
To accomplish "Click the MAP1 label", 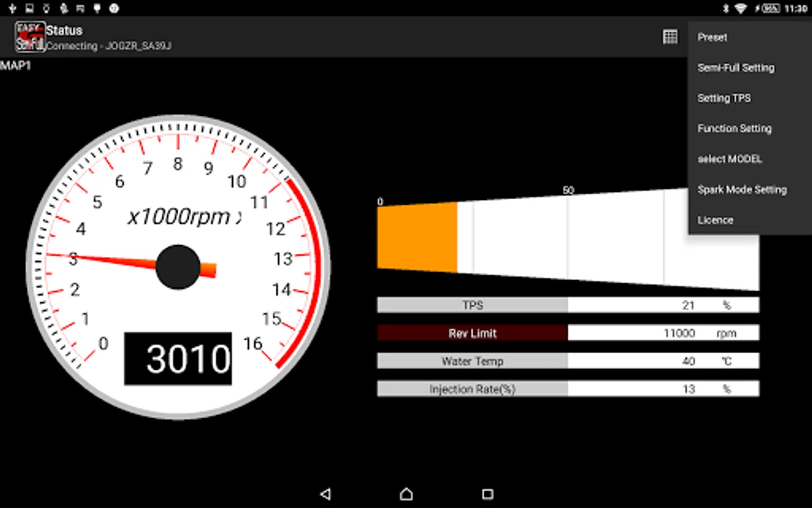I will [x=15, y=65].
